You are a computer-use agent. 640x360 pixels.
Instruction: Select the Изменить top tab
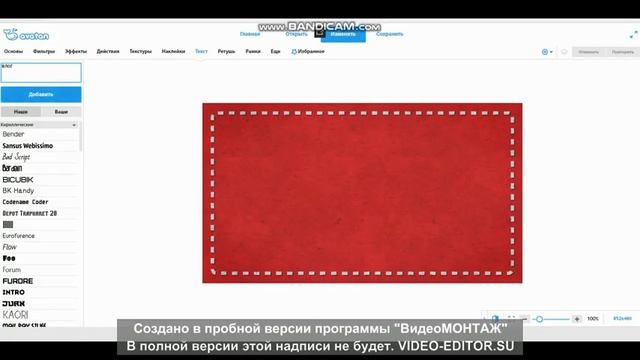coord(343,34)
